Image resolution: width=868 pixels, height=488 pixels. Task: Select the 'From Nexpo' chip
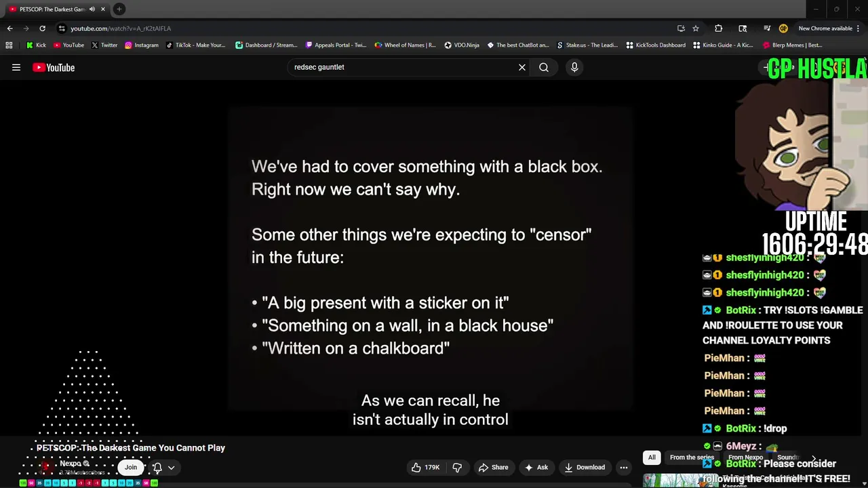(745, 457)
